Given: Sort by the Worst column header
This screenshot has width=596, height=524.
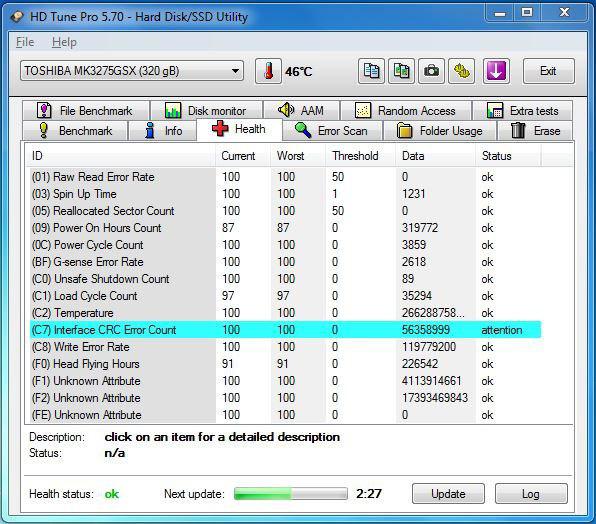Looking at the screenshot, I should tap(298, 155).
